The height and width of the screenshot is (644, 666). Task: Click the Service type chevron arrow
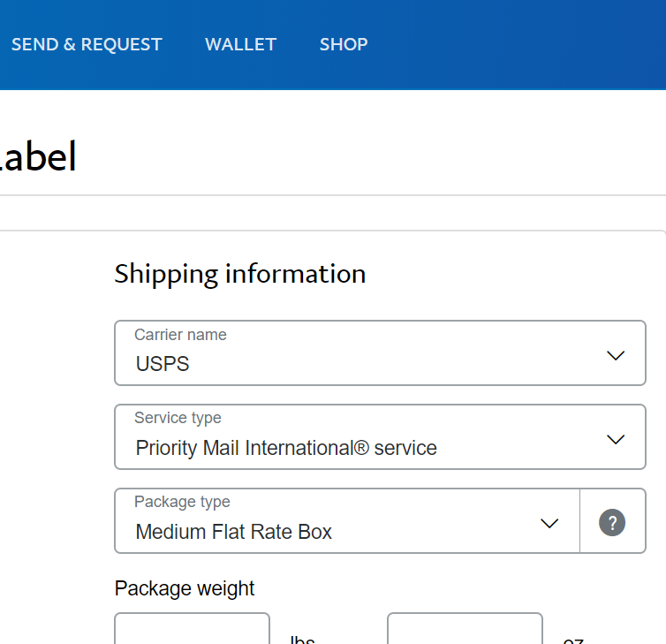coord(616,439)
